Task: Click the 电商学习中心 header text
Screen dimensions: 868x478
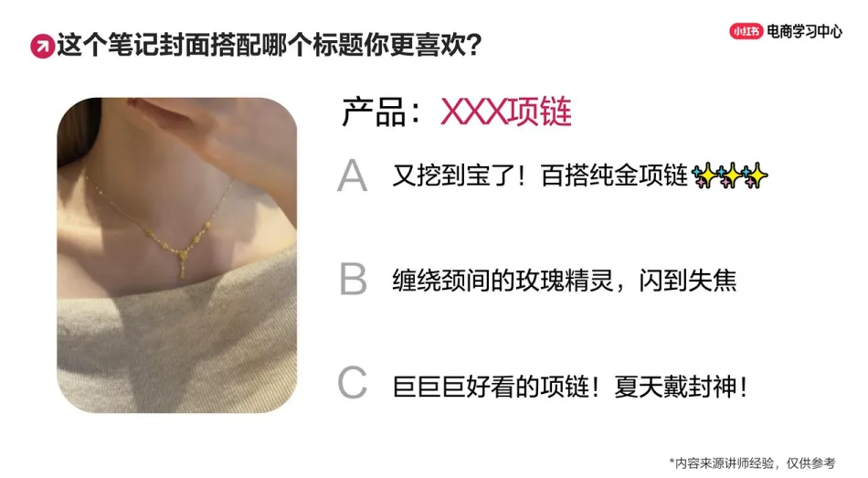Action: tap(804, 32)
